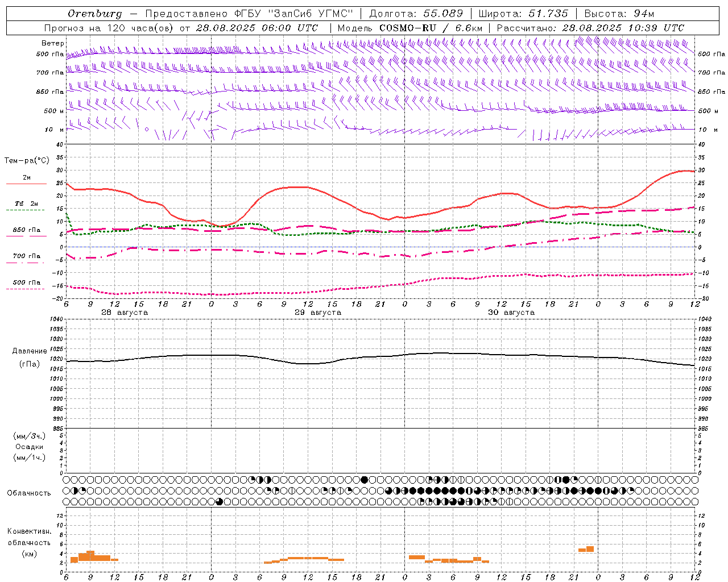This screenshot has width=728, height=582.
Task: Click the '850 гПа' temperature legend entry
Action: point(27,230)
